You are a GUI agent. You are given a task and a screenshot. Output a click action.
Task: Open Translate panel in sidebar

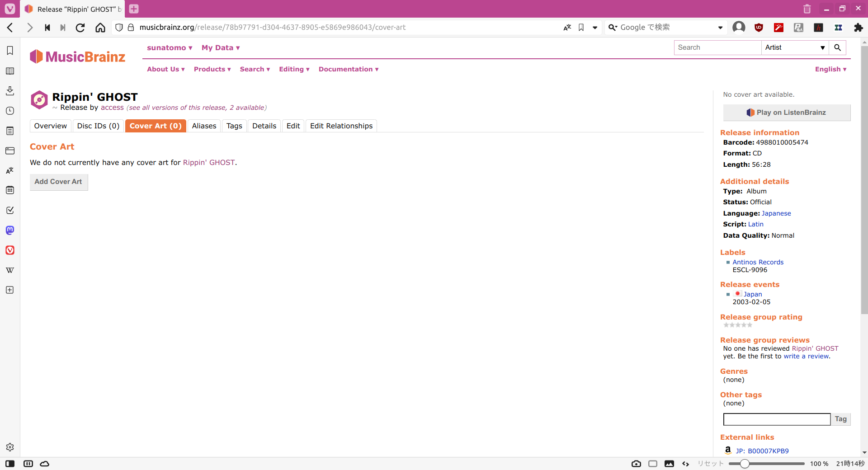(10, 170)
